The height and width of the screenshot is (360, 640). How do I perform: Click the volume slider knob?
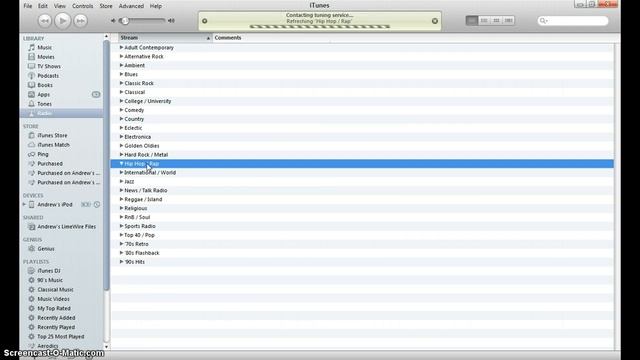pyautogui.click(x=125, y=21)
